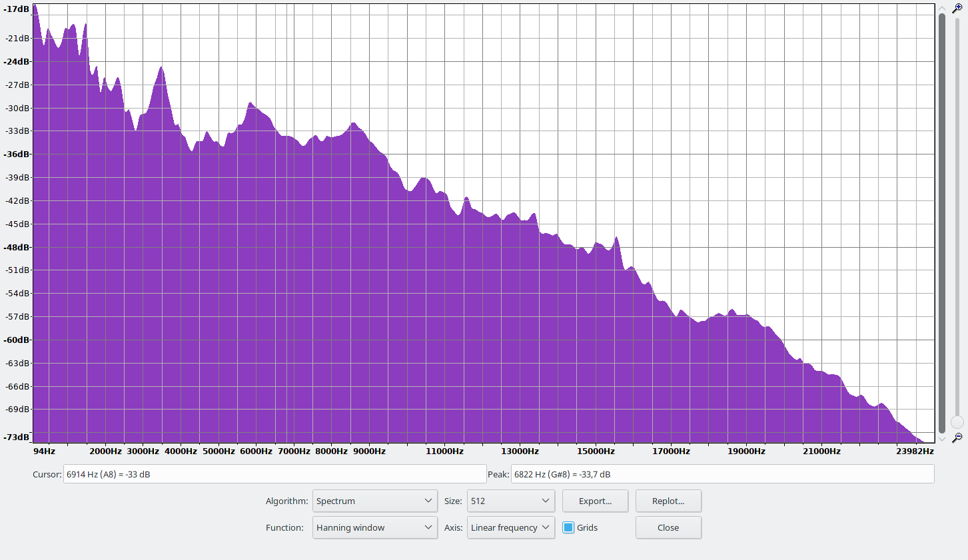This screenshot has height=560, width=968.
Task: Click the Size: label
Action: coord(453,501)
